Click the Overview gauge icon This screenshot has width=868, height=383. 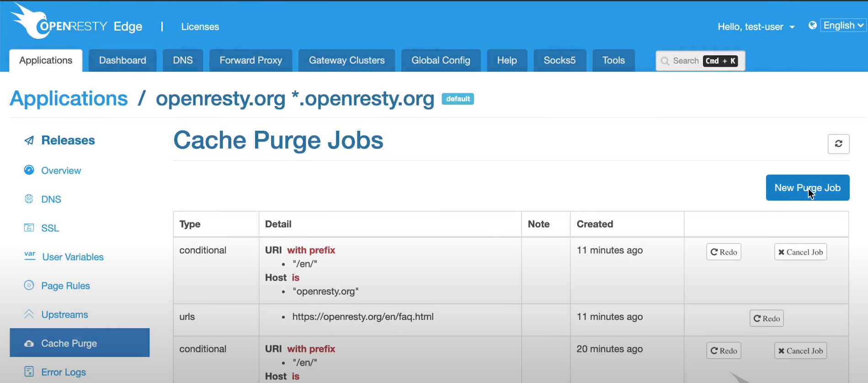tap(29, 170)
